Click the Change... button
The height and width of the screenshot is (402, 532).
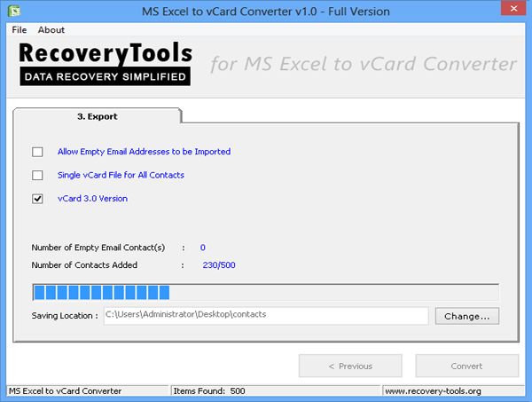point(467,316)
